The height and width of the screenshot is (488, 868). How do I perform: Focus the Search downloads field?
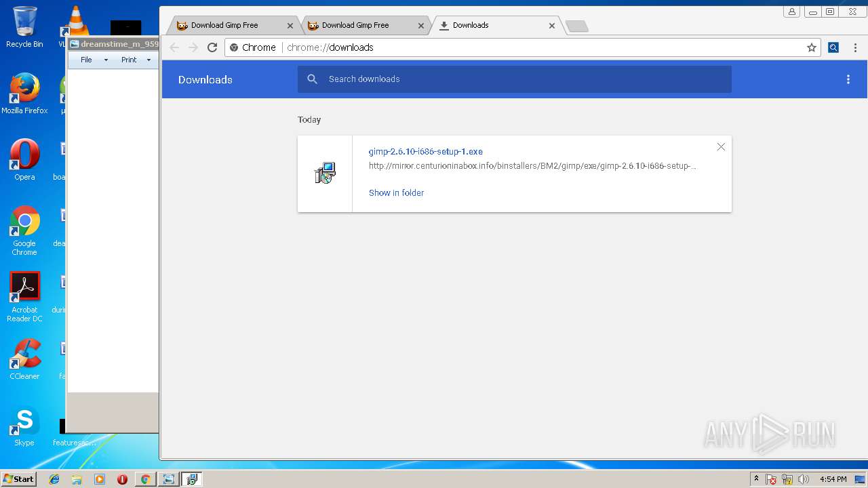coord(514,79)
